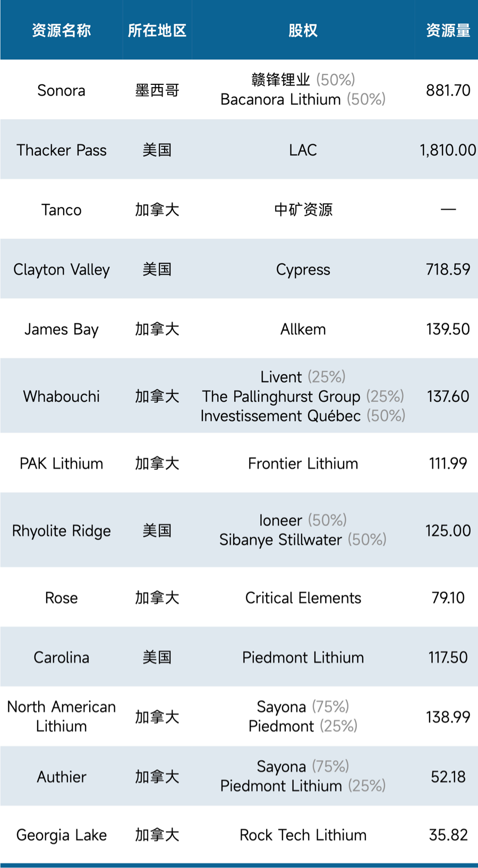Screen dimensions: 478x868
Task: Select the Sonora resource name cell
Action: pos(61,90)
